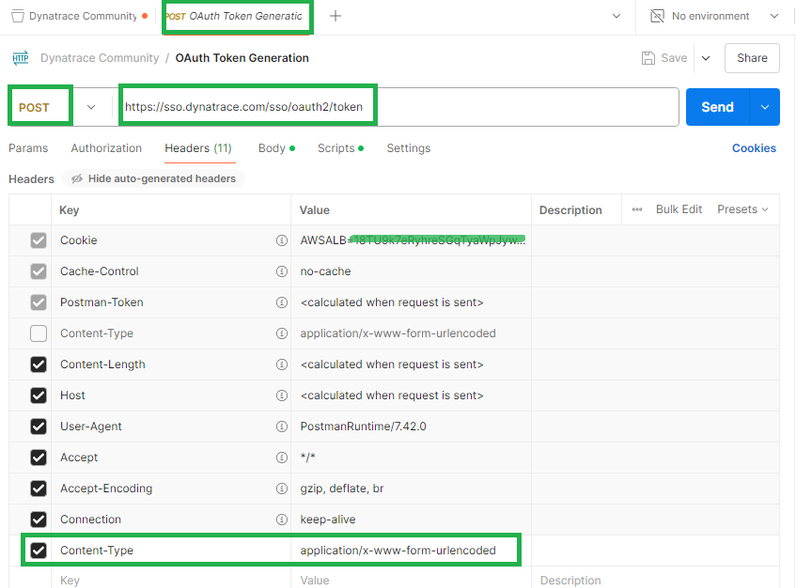
Task: Open the Scripts tab
Action: click(x=340, y=148)
